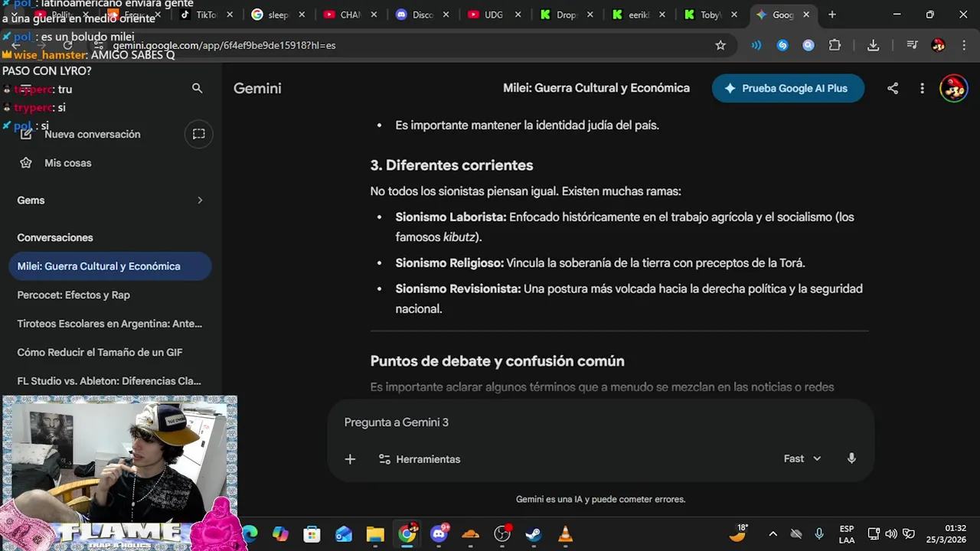Click Prueba Google AI Plus button
Image resolution: width=980 pixels, height=551 pixels.
coord(788,88)
